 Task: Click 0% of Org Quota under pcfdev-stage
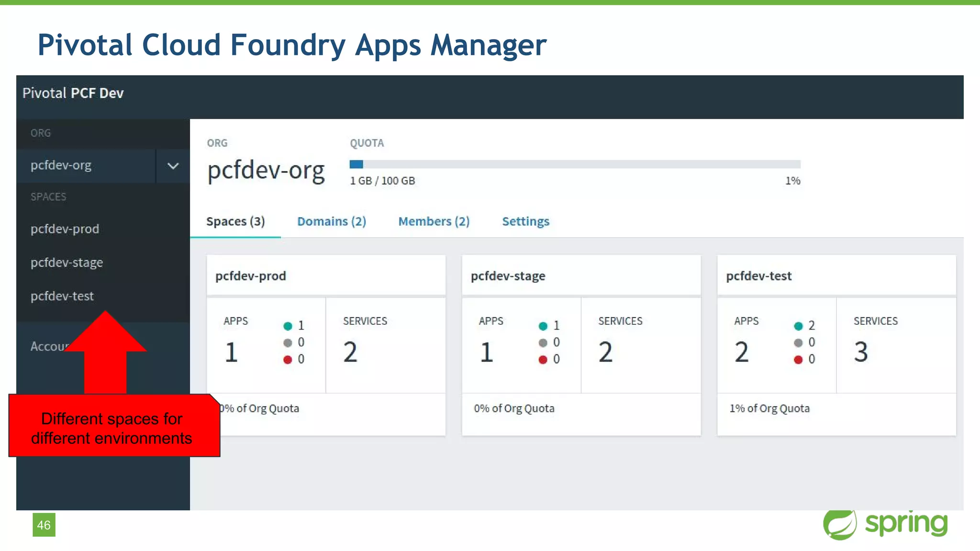click(514, 408)
